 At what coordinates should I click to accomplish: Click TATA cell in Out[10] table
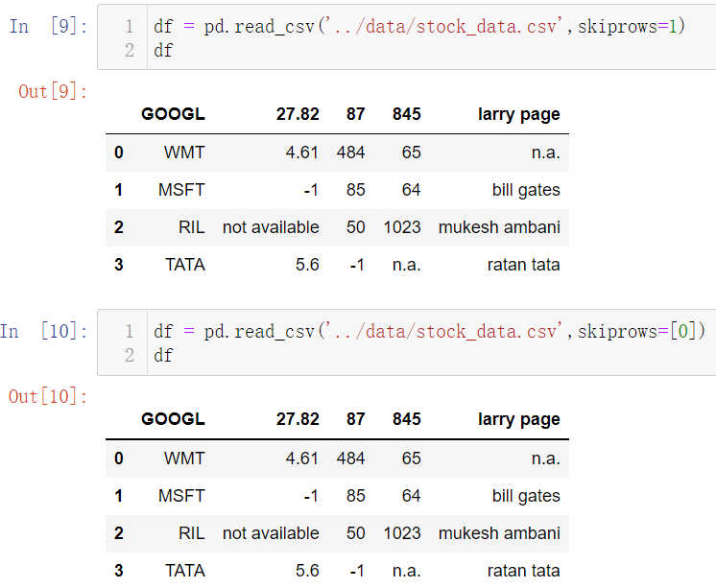[x=185, y=571]
